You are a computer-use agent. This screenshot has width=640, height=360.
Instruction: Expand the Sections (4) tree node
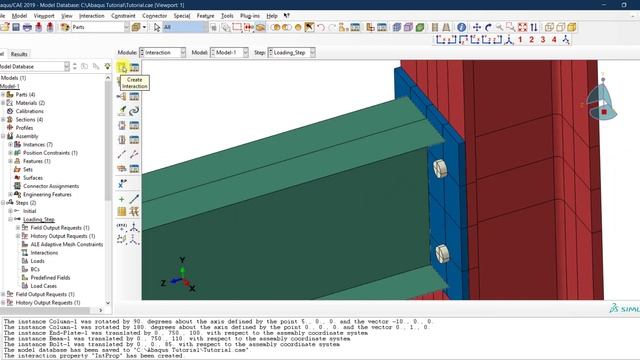click(x=3, y=120)
